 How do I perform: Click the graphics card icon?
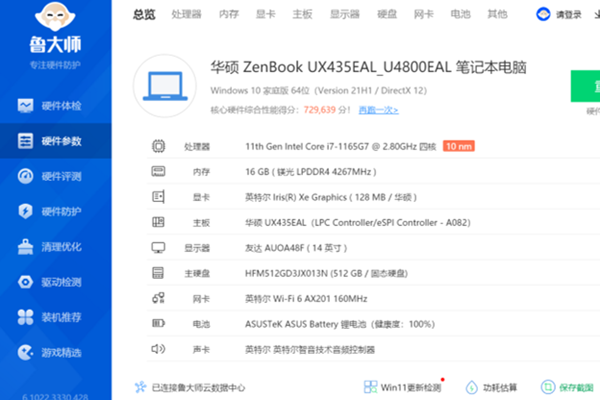pyautogui.click(x=158, y=197)
